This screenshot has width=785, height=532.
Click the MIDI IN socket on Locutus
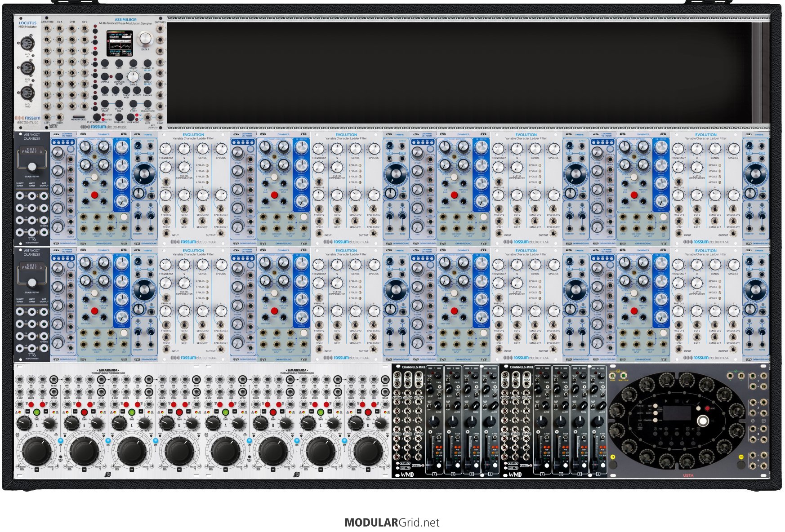coord(27,44)
